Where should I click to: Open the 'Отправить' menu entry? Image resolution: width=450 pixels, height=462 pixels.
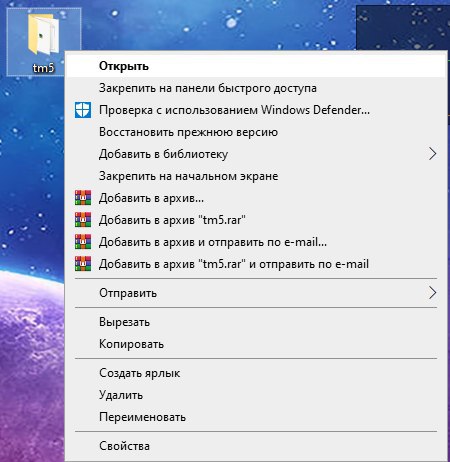tap(256, 293)
